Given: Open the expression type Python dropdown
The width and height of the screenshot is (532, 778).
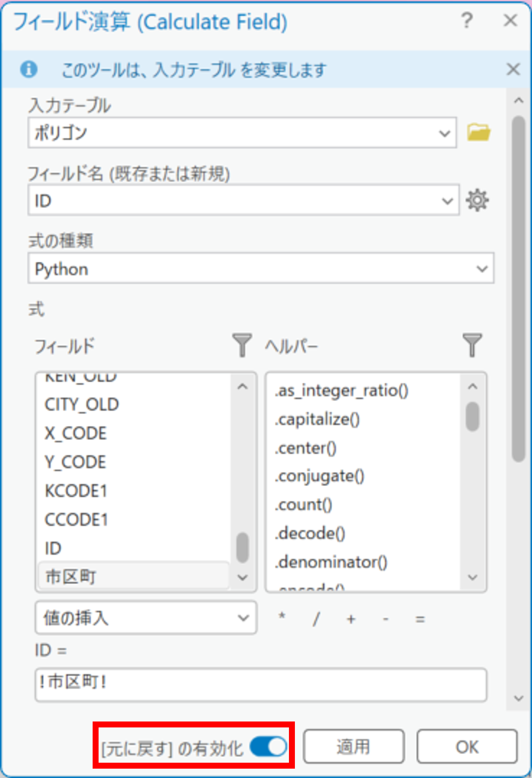Looking at the screenshot, I should click(481, 269).
